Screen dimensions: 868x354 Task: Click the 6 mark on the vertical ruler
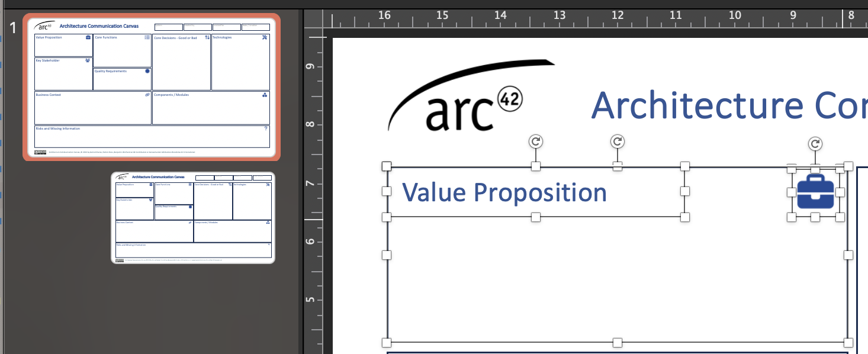(x=311, y=242)
